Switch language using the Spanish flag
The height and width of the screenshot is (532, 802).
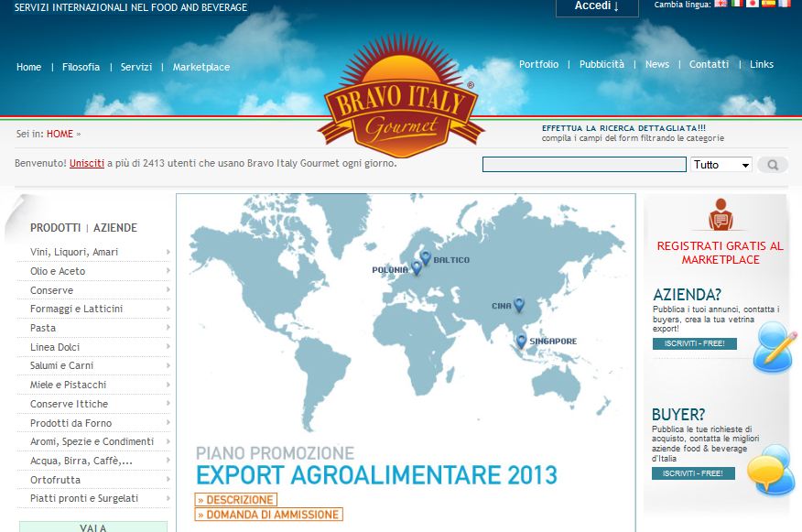pyautogui.click(x=768, y=4)
